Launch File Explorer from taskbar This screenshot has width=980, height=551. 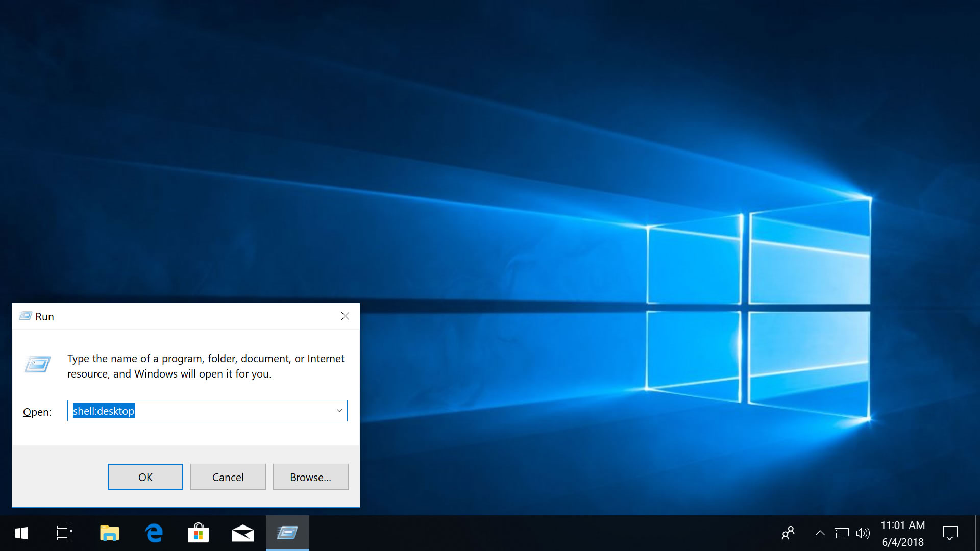[x=109, y=533]
